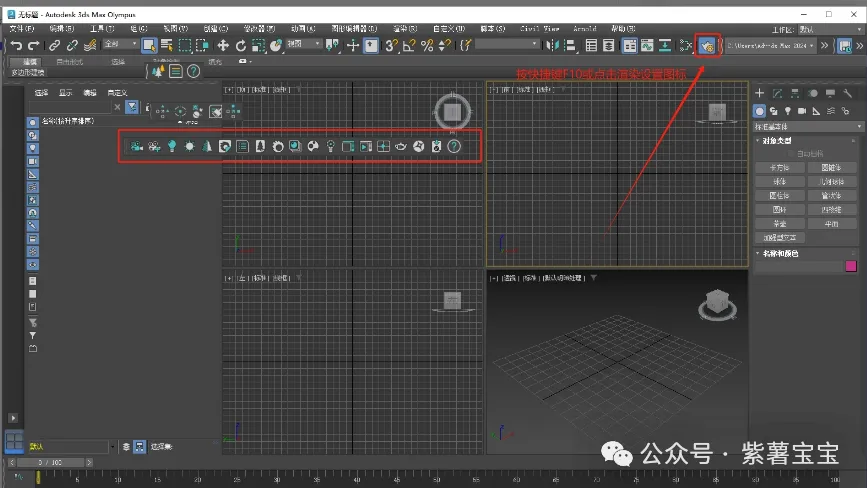
Task: Switch to Cameras category in Create panel
Action: point(802,110)
